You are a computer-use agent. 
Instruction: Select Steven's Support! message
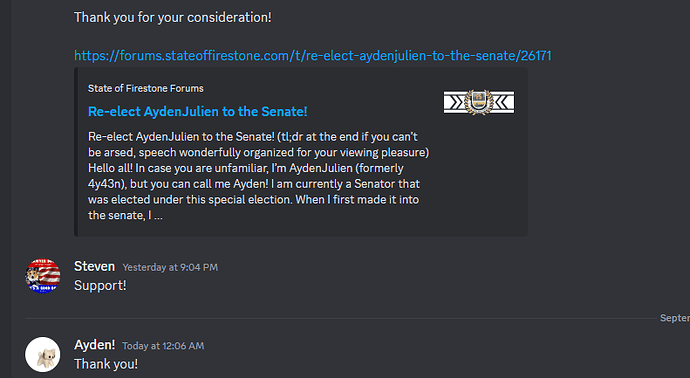[x=100, y=286]
